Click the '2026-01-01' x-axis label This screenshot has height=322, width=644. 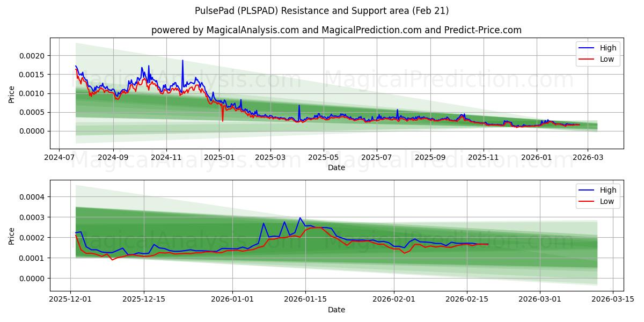coord(233,301)
